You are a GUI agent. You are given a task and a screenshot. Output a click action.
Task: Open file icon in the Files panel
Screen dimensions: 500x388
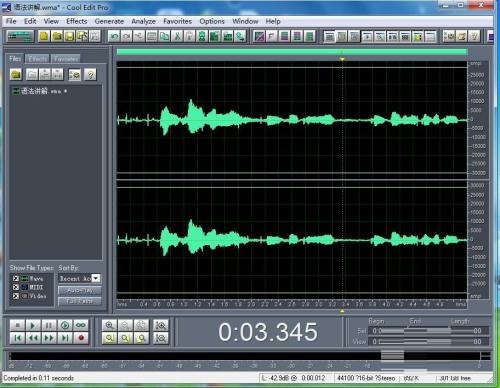(x=16, y=74)
